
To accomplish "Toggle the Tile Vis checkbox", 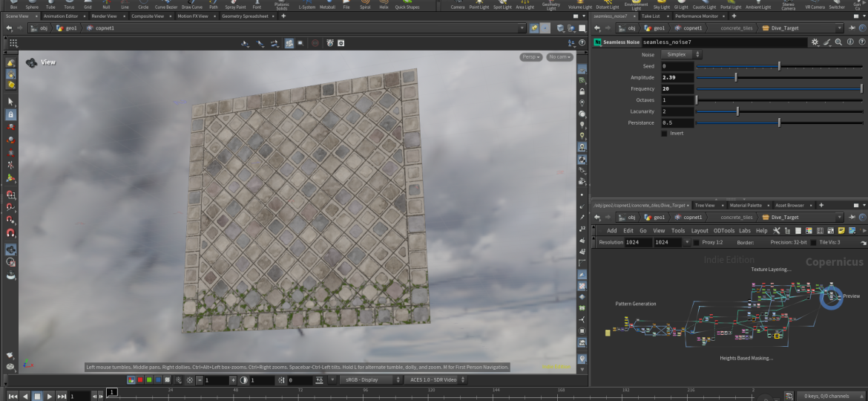I will (813, 242).
